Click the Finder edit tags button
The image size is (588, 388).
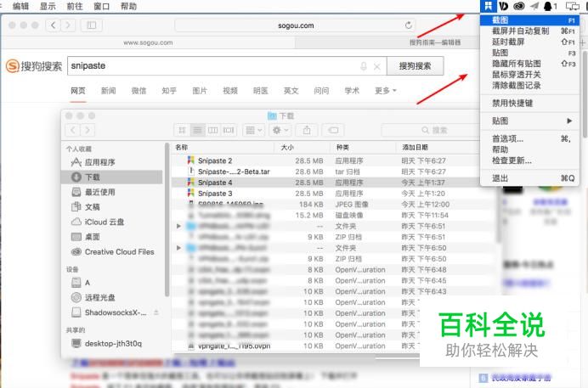click(333, 130)
